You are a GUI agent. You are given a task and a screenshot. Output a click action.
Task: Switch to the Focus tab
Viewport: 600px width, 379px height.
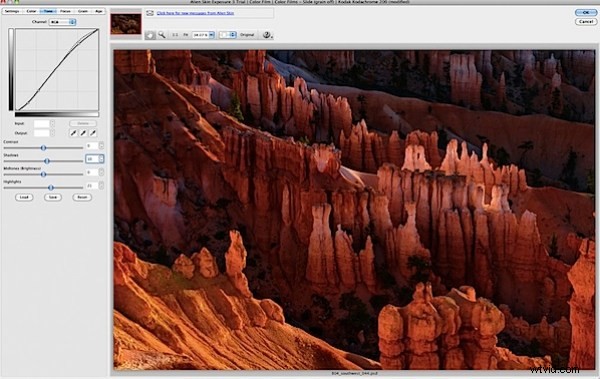[65, 11]
